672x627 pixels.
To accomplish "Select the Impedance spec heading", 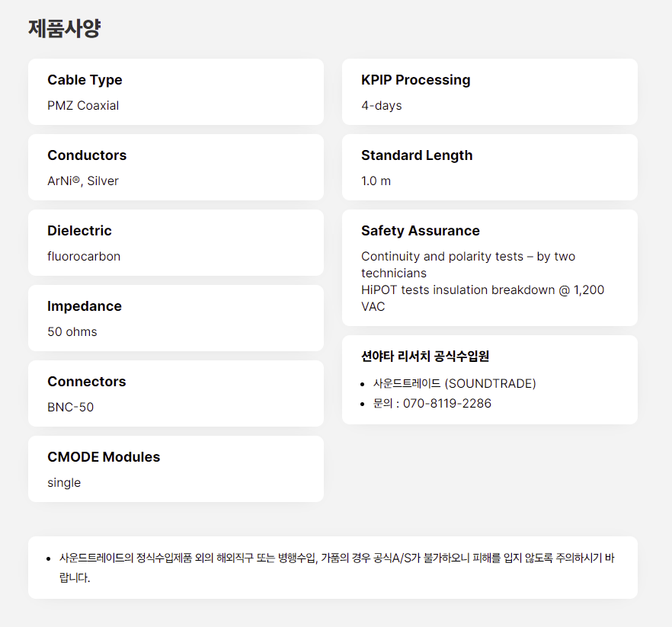I will (x=85, y=306).
